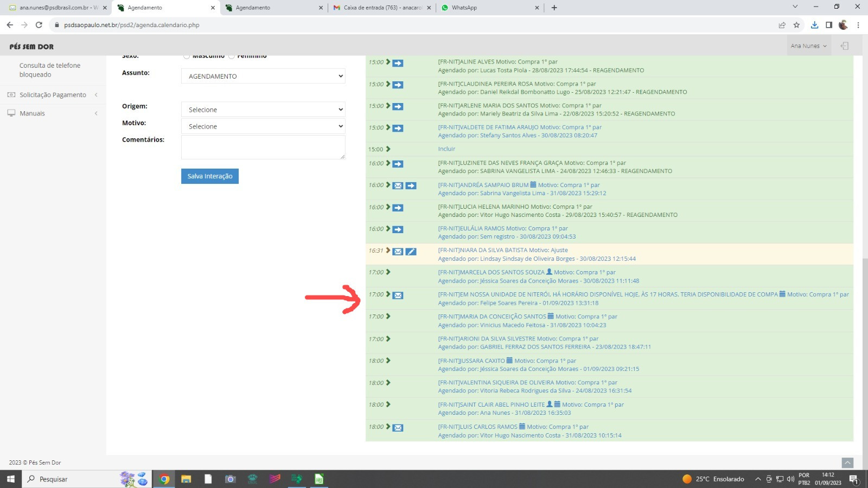
Task: Click the taskbar clock showing 14:12
Action: point(828,479)
